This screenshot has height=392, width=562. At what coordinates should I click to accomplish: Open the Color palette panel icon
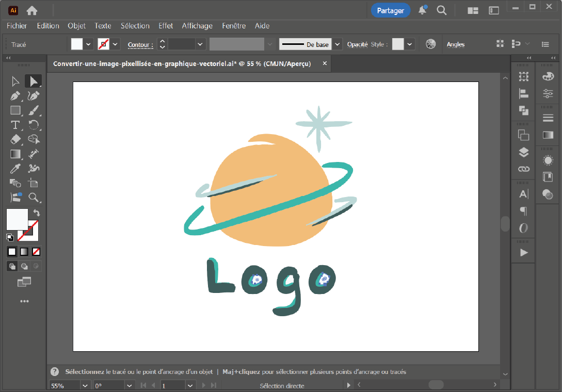point(548,76)
